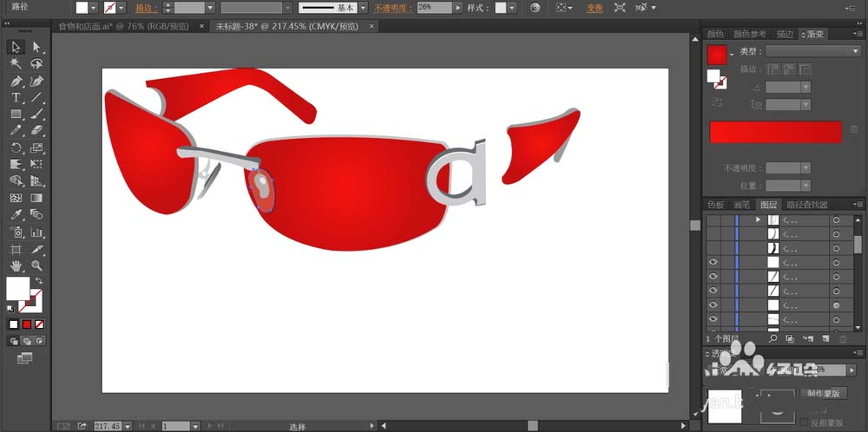
Task: Click the 制作蒙版 make mask button
Action: click(x=824, y=393)
